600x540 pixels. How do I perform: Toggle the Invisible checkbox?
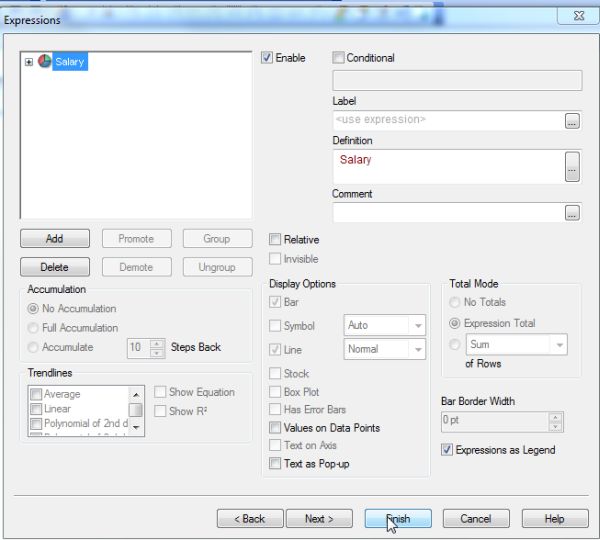click(275, 259)
